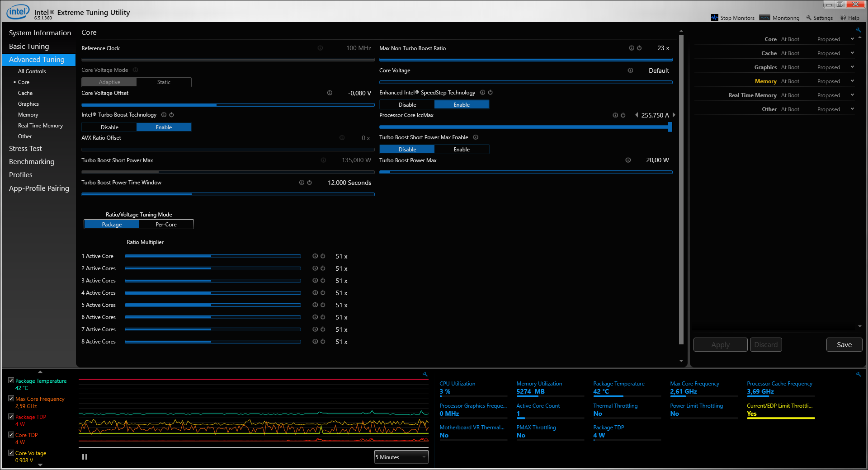Uncheck Max Core Frequency graph checkbox

coord(11,399)
